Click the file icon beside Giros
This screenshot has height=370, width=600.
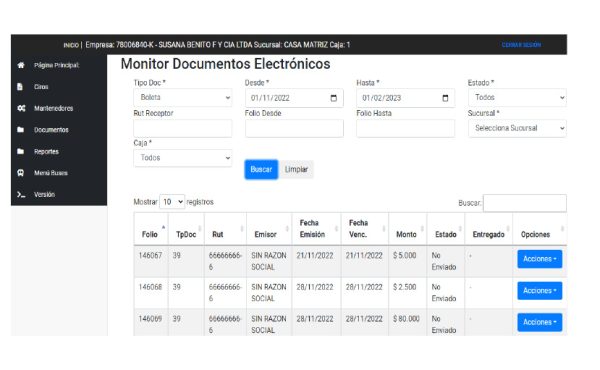pos(20,87)
